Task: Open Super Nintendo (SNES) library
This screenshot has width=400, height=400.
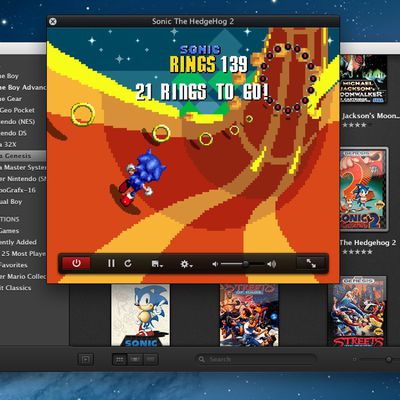Action: (x=23, y=179)
